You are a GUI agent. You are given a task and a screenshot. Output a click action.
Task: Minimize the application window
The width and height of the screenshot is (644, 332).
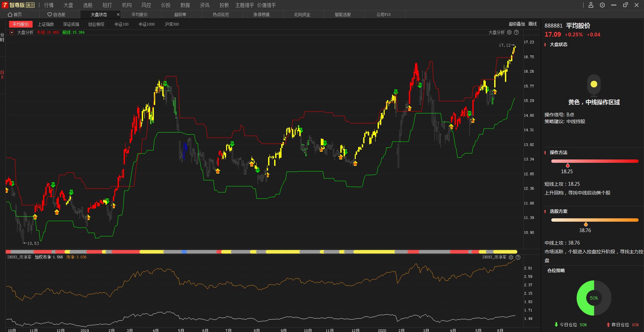point(614,5)
